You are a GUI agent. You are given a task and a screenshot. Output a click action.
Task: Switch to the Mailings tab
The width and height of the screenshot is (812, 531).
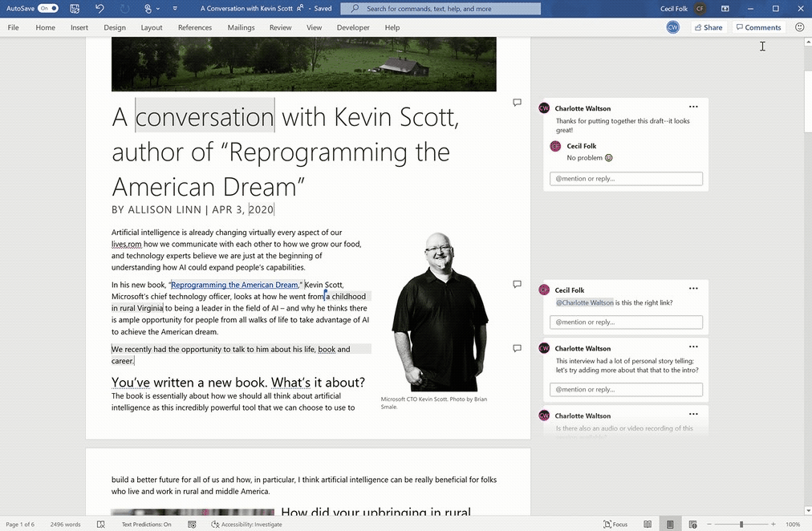pos(241,27)
